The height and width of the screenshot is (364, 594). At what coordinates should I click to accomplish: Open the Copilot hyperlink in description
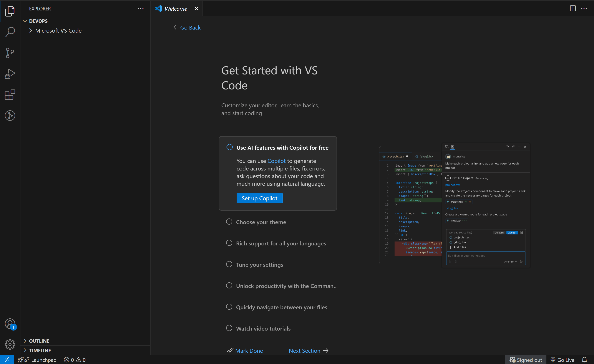click(x=276, y=161)
